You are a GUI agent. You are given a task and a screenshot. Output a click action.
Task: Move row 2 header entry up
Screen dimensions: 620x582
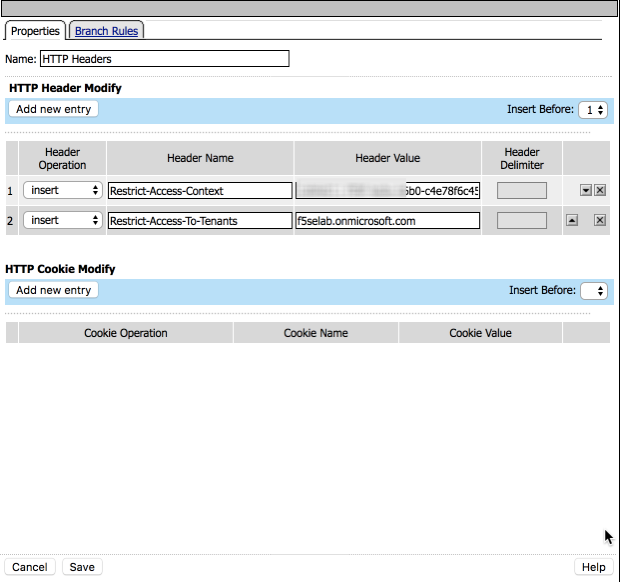572,221
